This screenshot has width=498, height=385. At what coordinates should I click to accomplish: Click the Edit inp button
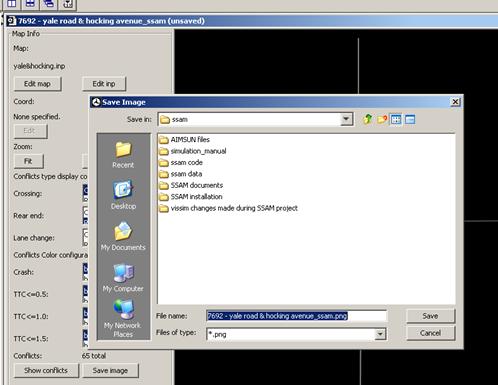click(104, 84)
